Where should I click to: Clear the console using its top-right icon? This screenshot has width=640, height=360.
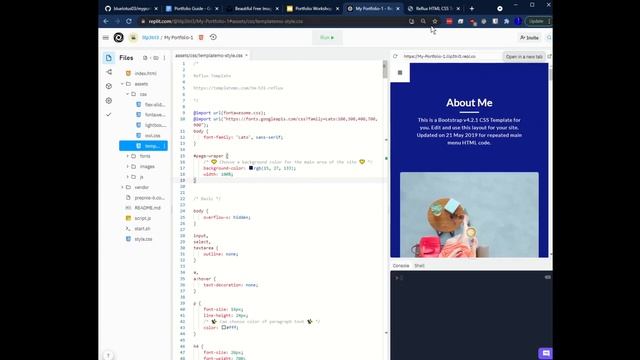pyautogui.click(x=547, y=277)
